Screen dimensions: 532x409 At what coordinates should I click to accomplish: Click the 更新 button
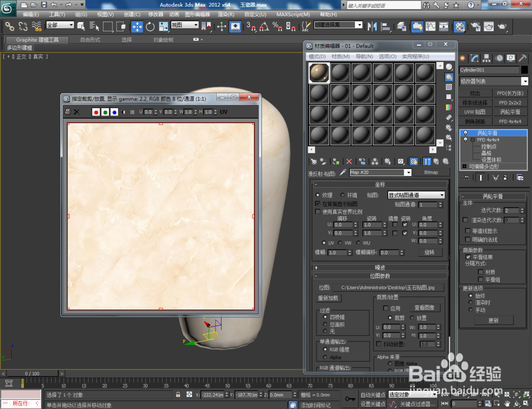coord(493,321)
